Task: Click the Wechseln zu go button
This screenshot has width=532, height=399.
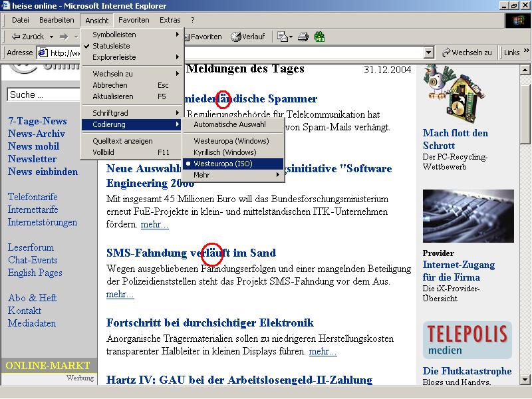Action: 467,53
